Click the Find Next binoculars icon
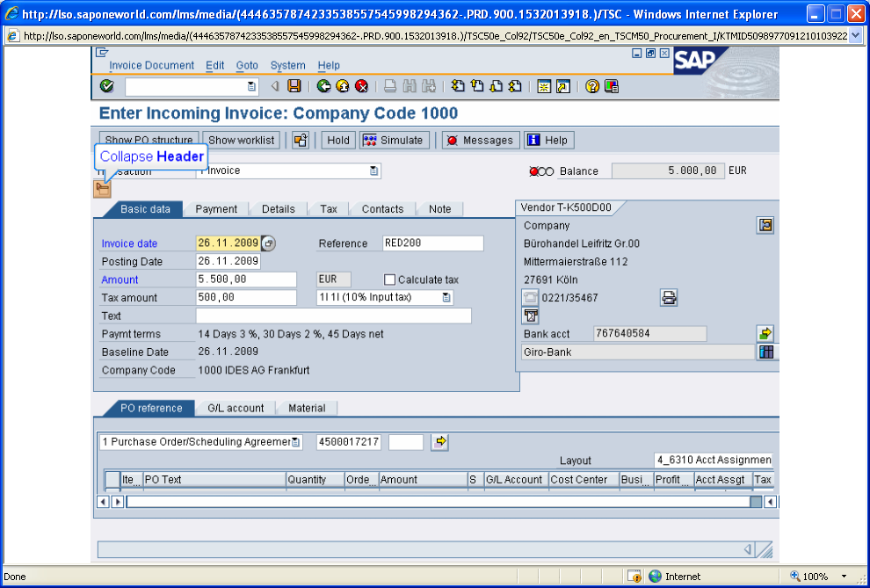The width and height of the screenshot is (870, 588). (428, 86)
